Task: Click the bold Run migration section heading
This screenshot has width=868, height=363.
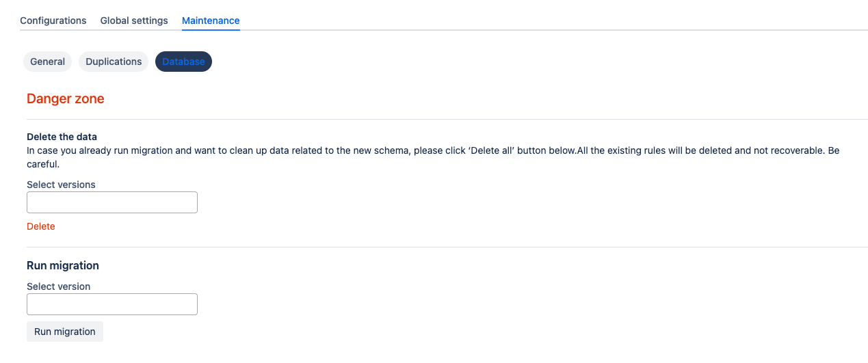Action: [63, 265]
